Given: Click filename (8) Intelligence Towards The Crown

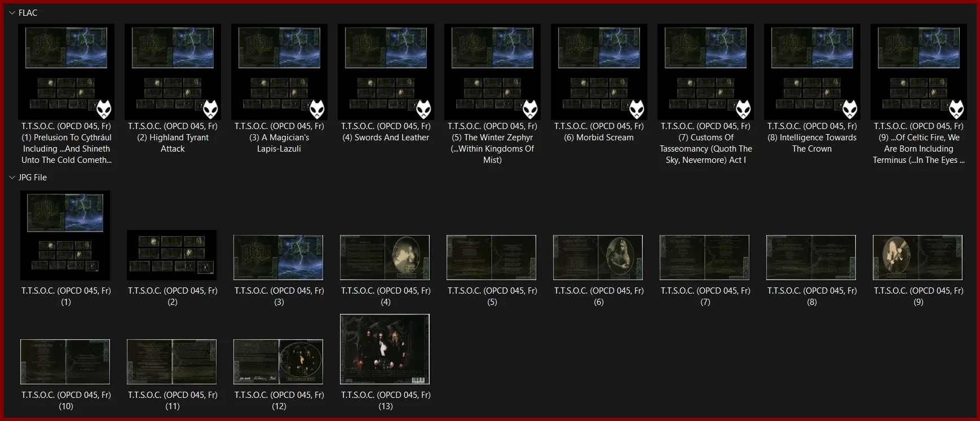Looking at the screenshot, I should (x=812, y=138).
